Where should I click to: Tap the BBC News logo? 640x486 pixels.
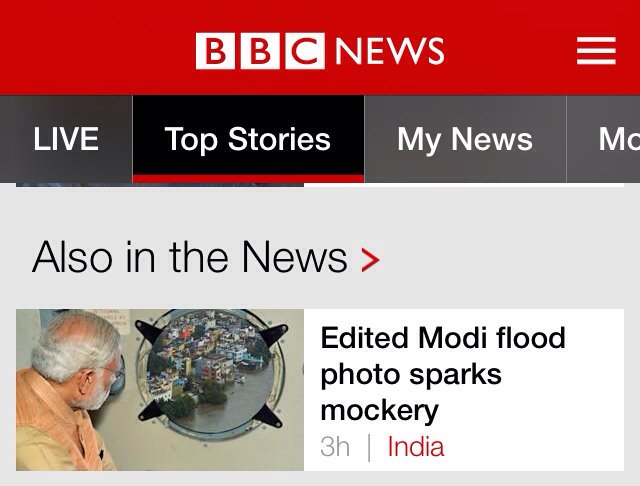pos(320,50)
